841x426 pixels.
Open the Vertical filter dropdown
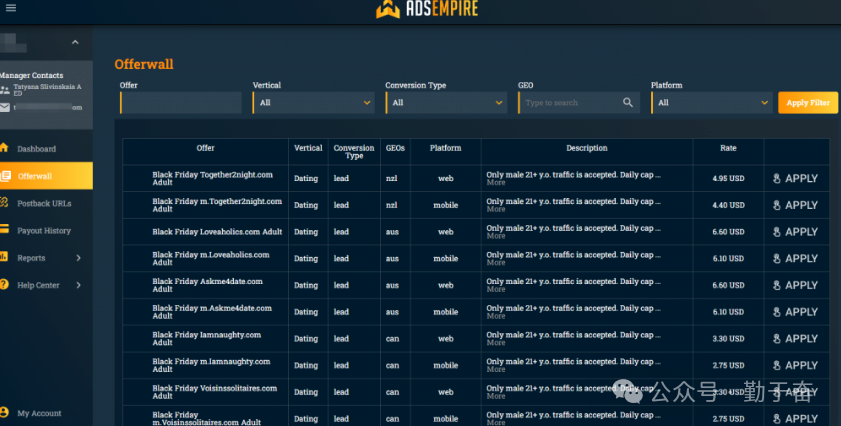(x=313, y=102)
